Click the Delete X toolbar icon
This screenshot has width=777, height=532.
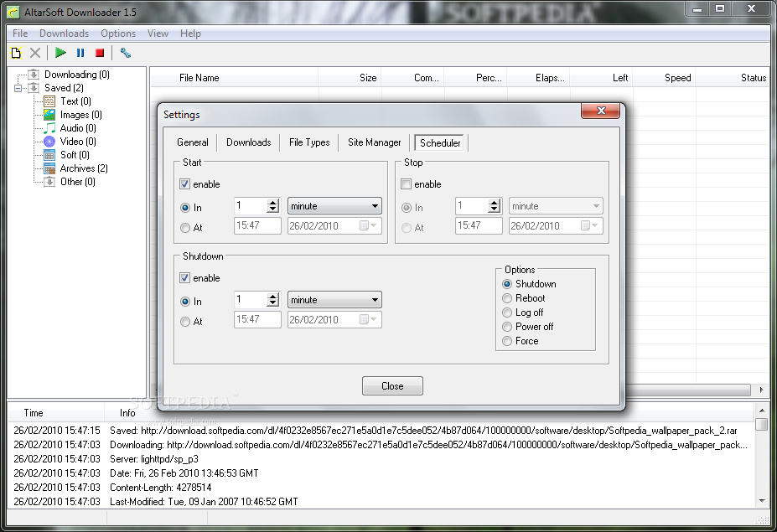tap(34, 53)
